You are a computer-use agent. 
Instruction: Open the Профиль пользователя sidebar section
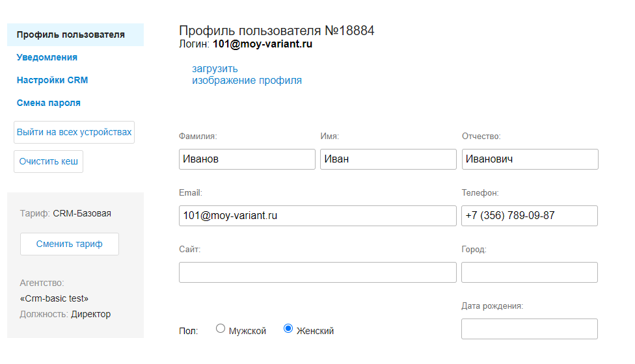click(x=70, y=34)
